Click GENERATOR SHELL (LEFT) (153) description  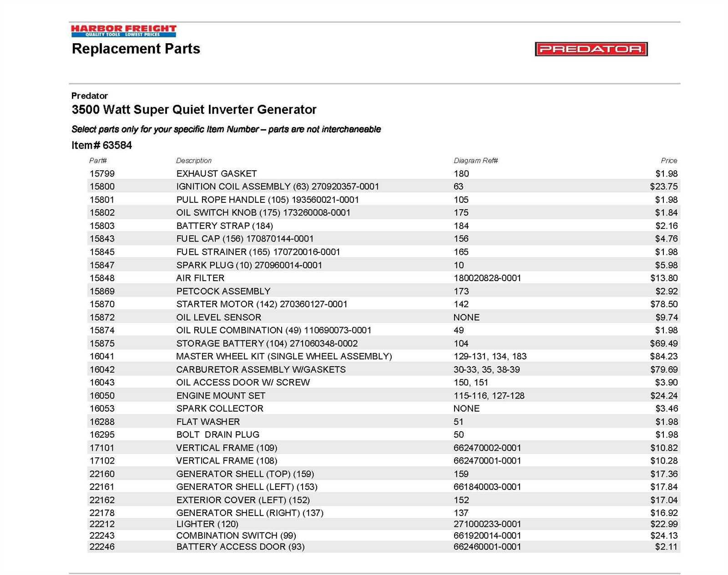[x=247, y=487]
